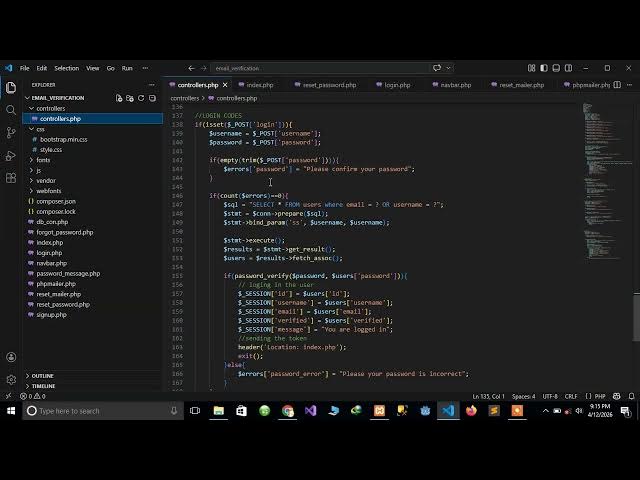
Task: Open Explorer panel more actions menu
Action: [152, 85]
